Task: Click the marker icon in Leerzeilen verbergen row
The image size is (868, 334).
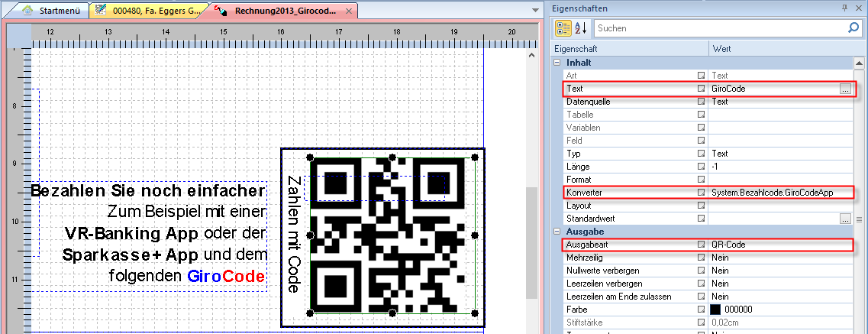Action: point(702,284)
